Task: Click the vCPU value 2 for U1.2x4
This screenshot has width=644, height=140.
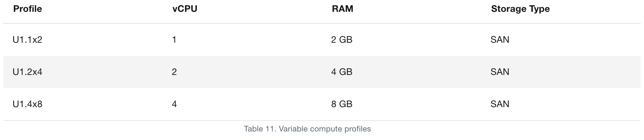Action: point(174,72)
